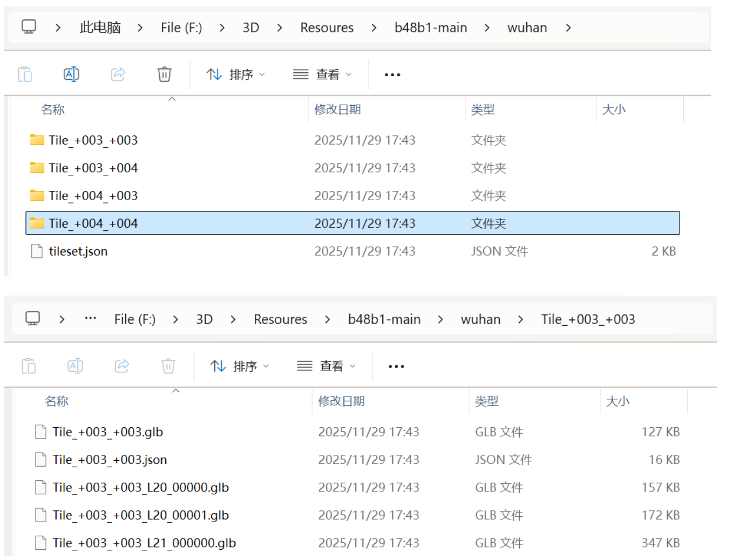The width and height of the screenshot is (733, 560).
Task: Open the 排序 sort menu in bottom window
Action: pos(240,366)
